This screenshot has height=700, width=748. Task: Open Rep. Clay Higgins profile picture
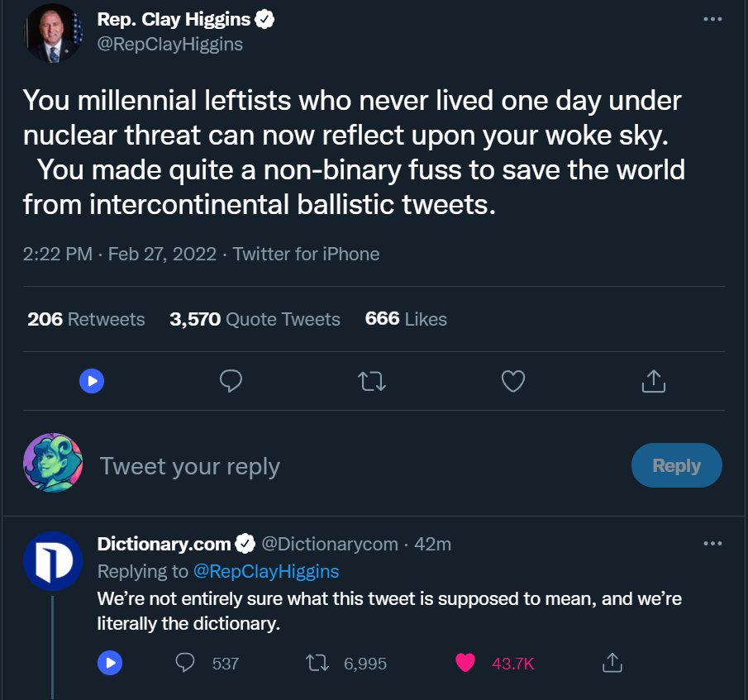(53, 33)
